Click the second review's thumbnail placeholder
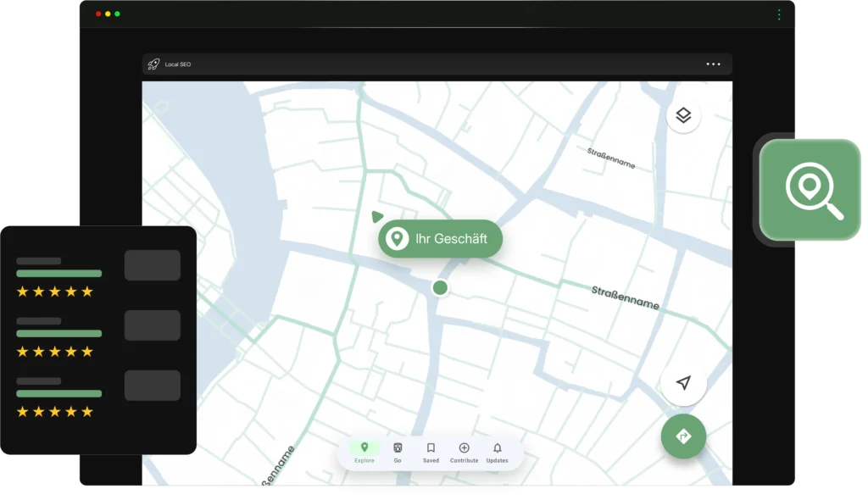Screen dimensions: 868x500 [153, 325]
